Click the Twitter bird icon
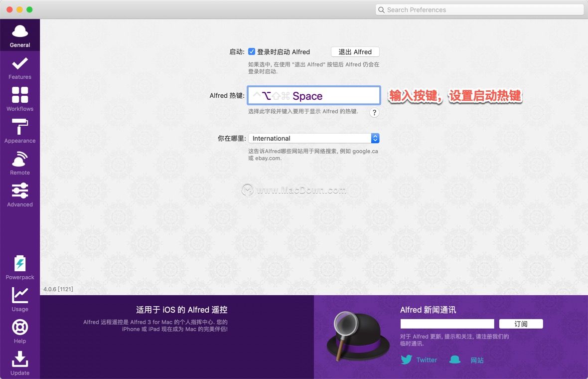Viewport: 588px width, 379px height. (x=407, y=360)
